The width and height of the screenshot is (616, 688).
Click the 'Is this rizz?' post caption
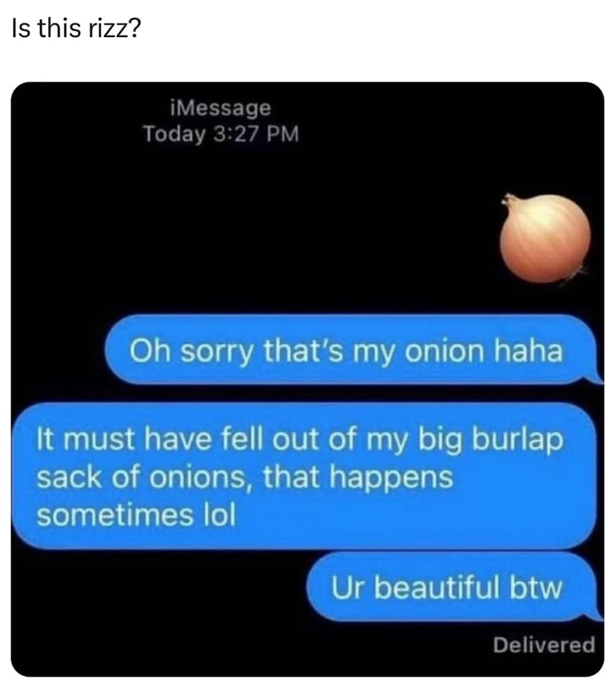76,29
